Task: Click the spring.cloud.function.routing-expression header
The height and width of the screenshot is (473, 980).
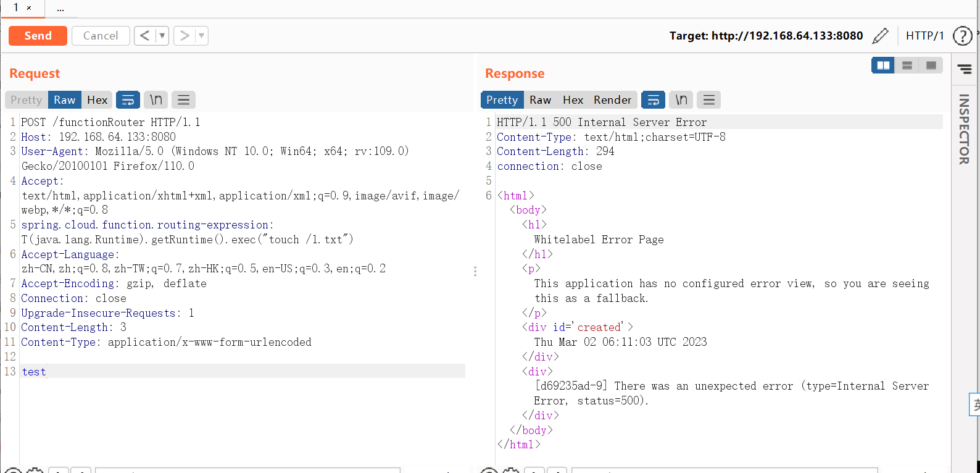Action: click(x=147, y=225)
